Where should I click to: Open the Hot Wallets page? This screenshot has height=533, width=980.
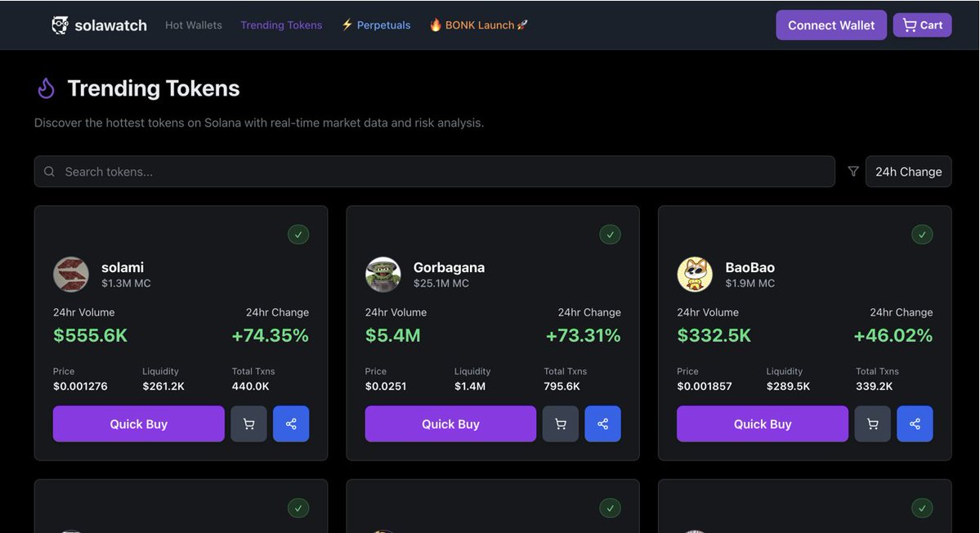click(x=193, y=25)
